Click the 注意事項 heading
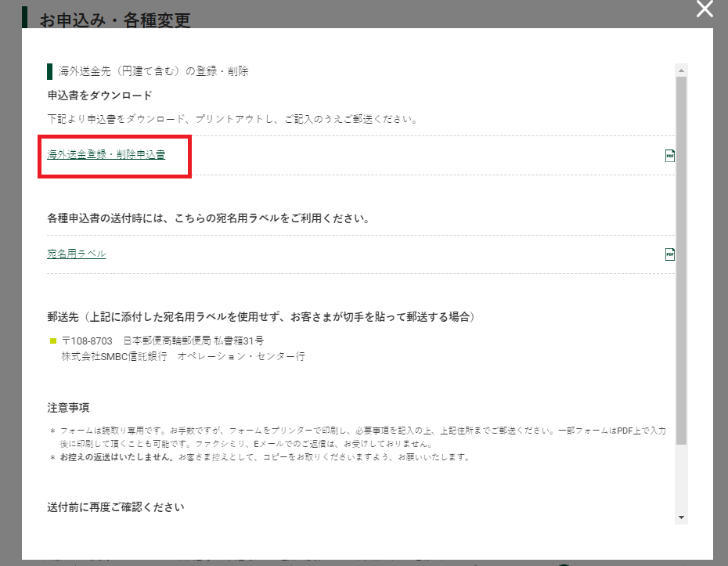 pyautogui.click(x=68, y=408)
